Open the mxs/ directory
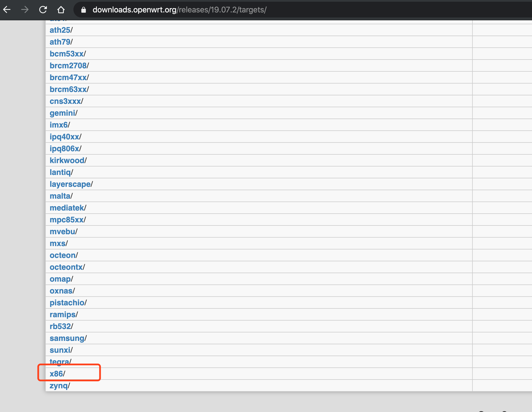The image size is (532, 412). tap(58, 243)
